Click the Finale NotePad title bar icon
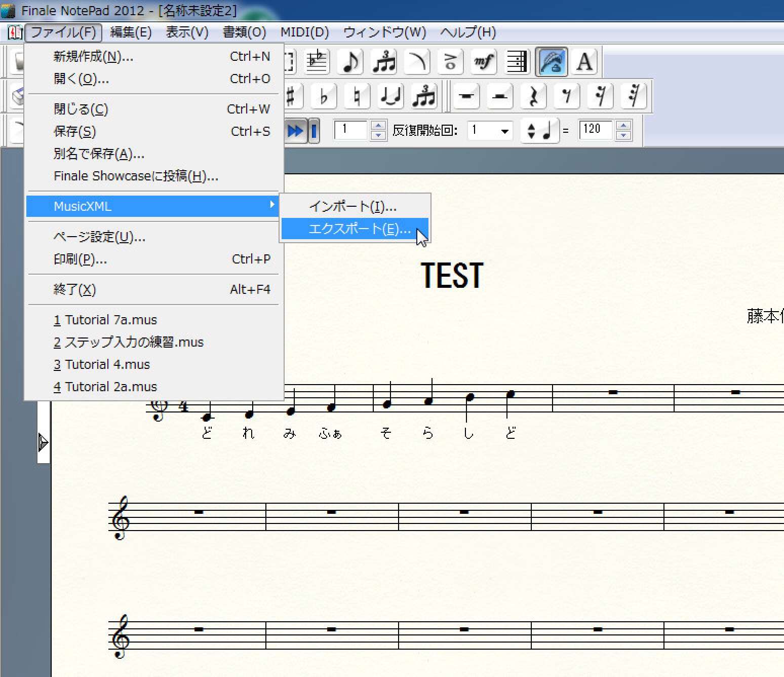 tap(8, 10)
